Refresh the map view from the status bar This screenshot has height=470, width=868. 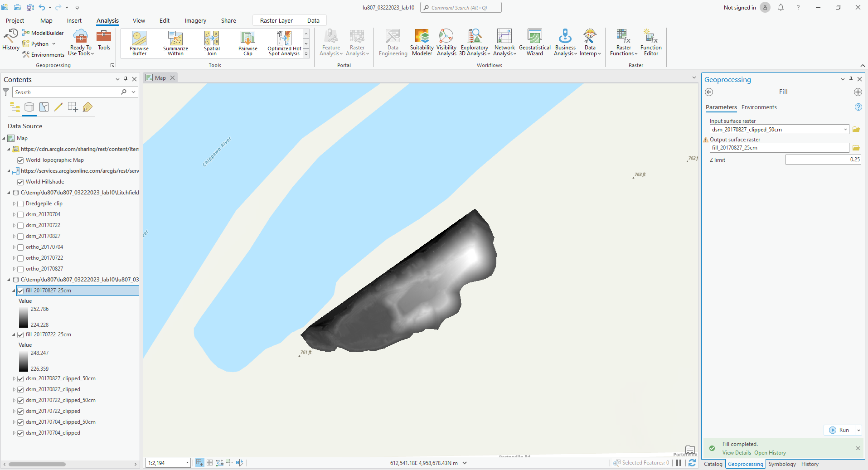pyautogui.click(x=692, y=463)
